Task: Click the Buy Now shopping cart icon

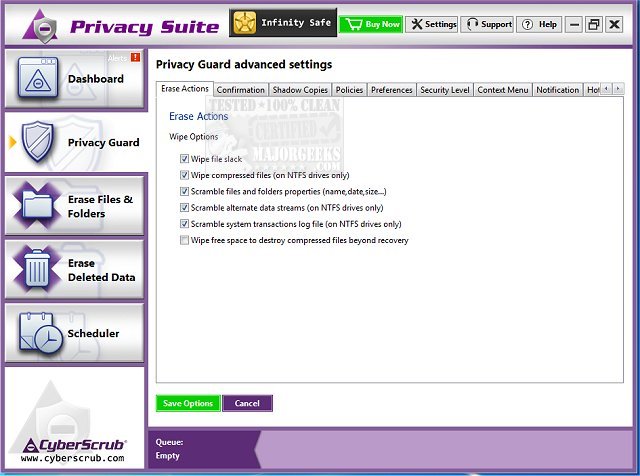Action: point(353,24)
